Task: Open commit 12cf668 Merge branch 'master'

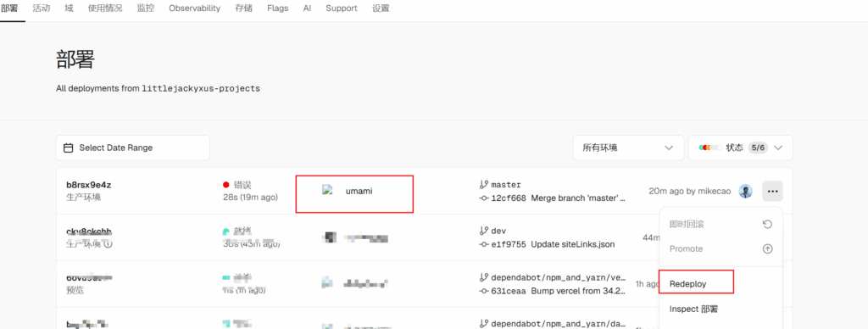Action: [558, 198]
